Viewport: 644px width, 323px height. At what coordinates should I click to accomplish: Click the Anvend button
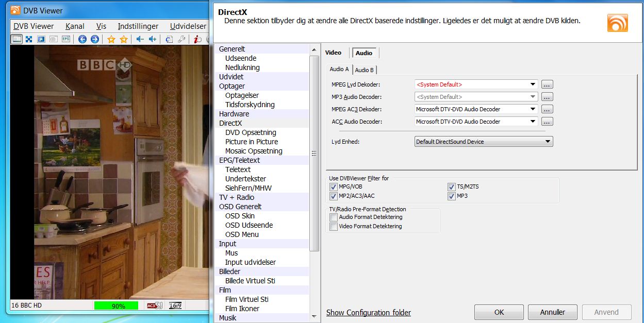point(606,312)
